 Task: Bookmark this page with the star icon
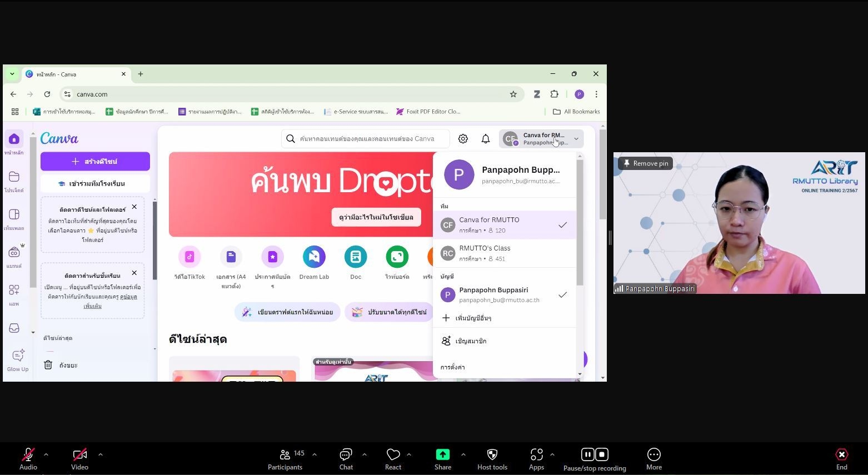[x=513, y=94]
